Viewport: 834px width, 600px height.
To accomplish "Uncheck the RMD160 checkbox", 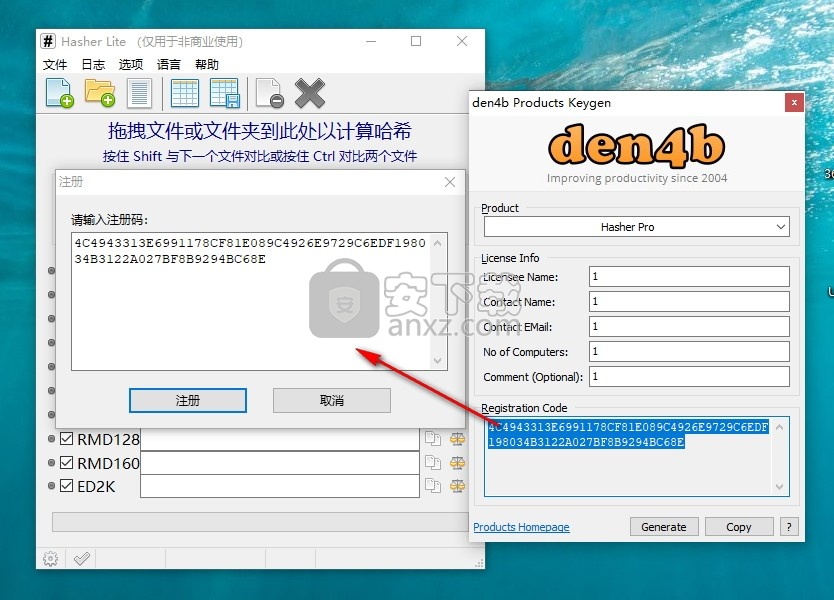I will [x=66, y=463].
